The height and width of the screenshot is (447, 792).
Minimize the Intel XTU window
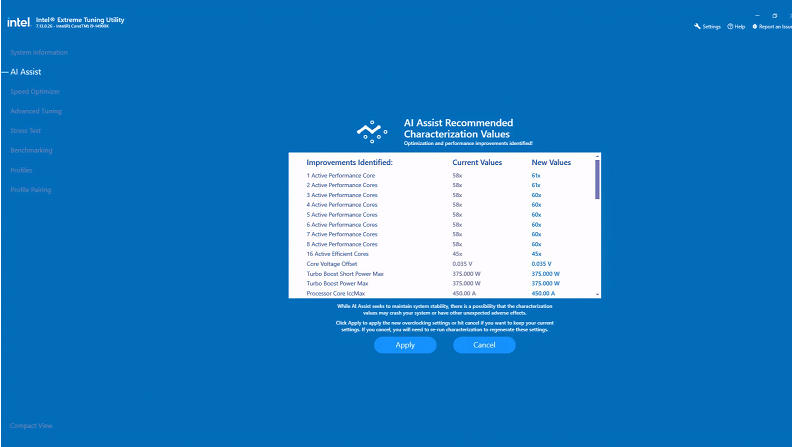click(757, 16)
